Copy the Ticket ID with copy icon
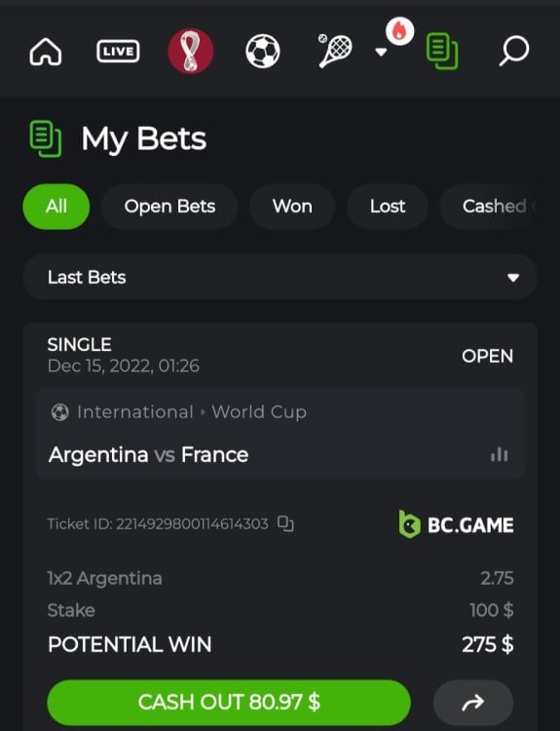 [x=285, y=523]
